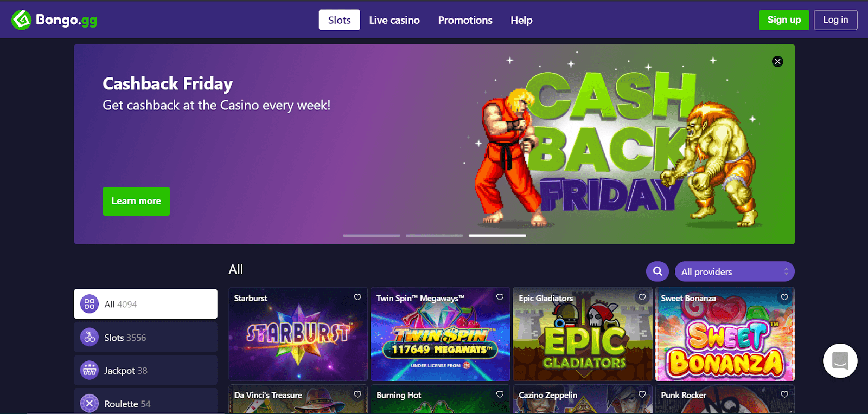Toggle favorite heart on Epic Gladiators
The height and width of the screenshot is (414, 868).
point(642,297)
